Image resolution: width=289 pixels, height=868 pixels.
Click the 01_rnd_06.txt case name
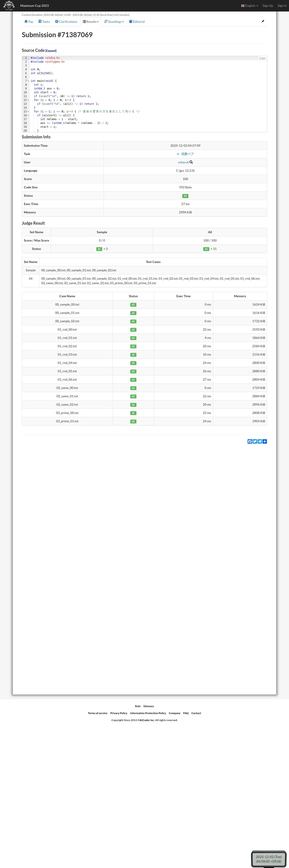pos(67,379)
